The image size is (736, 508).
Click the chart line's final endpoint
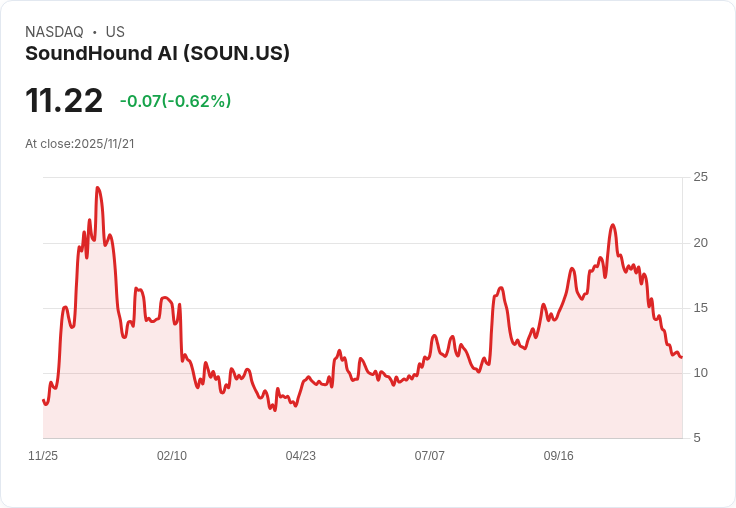(682, 357)
